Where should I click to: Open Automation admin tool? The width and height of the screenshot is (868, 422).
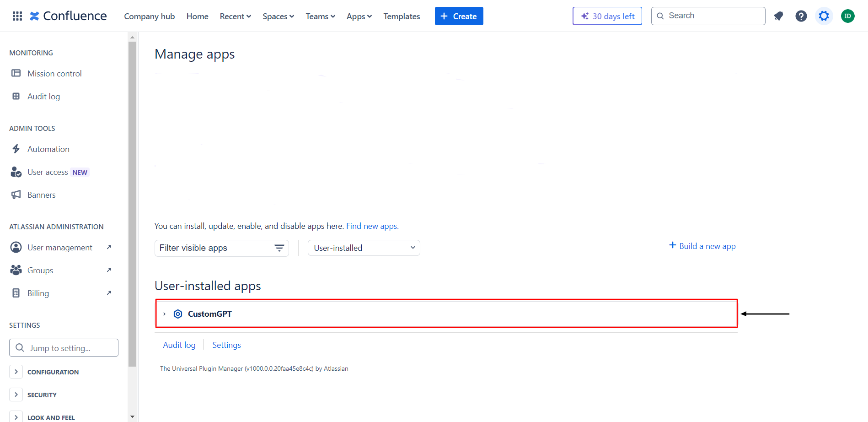click(x=48, y=149)
